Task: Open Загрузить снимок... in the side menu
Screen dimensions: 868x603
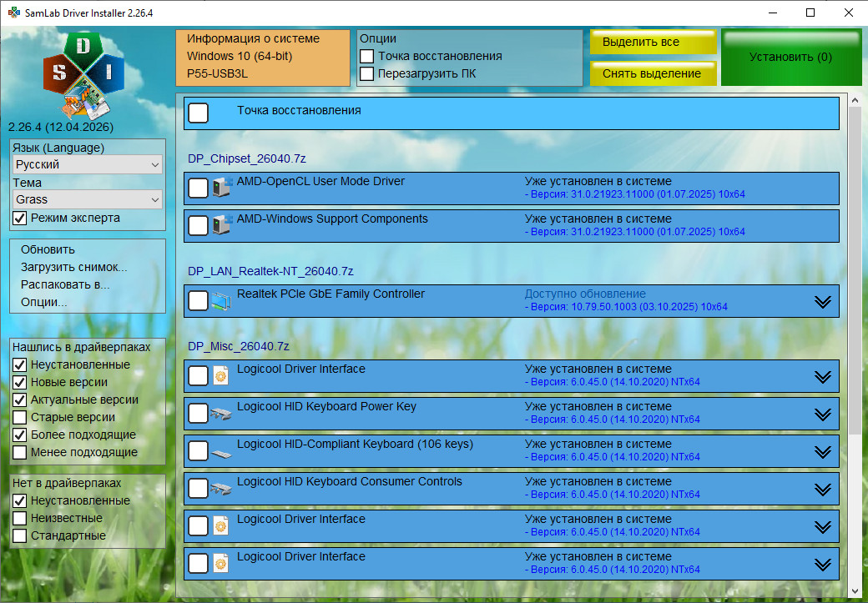Action: tap(73, 267)
